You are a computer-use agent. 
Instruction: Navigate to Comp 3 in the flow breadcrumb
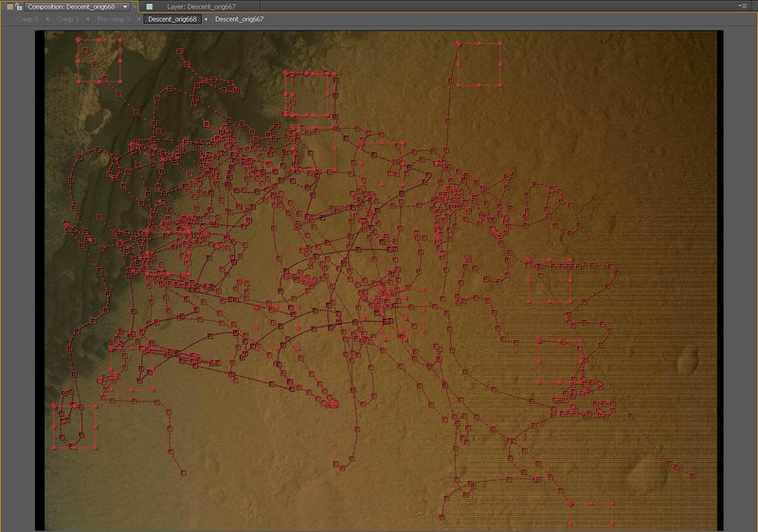point(67,19)
